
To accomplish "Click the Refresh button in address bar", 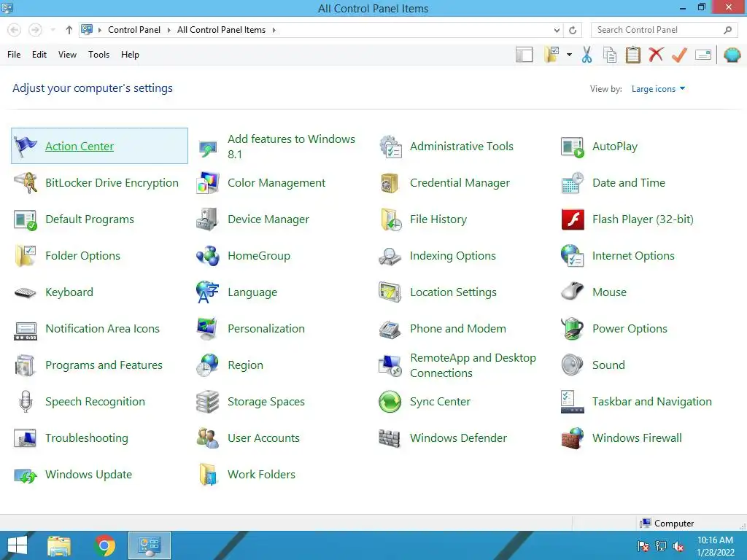I will (573, 30).
